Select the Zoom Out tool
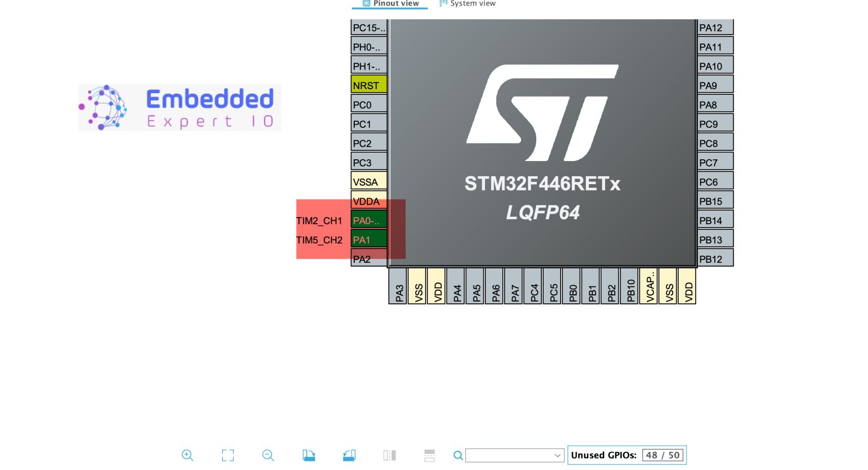Screen dimensions: 868x470 pos(268,455)
